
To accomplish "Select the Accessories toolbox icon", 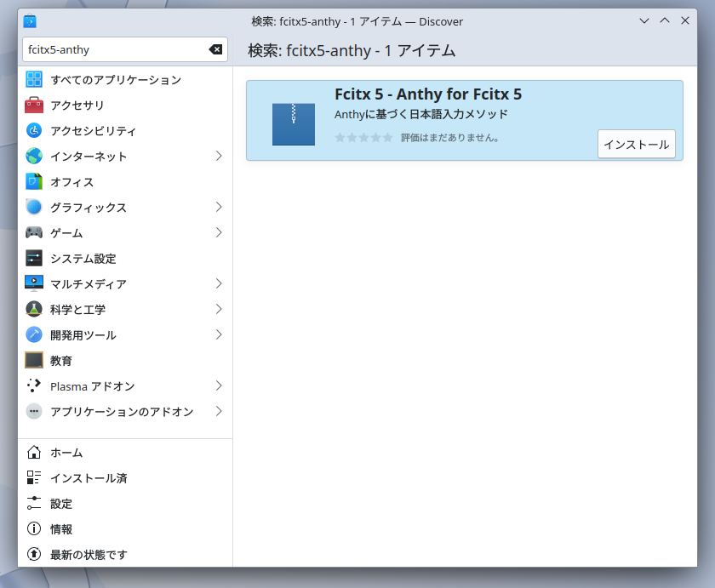I will coord(34,106).
